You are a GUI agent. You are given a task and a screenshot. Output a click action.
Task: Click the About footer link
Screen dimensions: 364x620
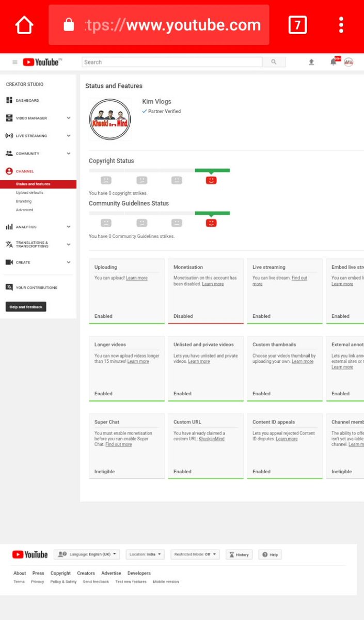tap(20, 573)
